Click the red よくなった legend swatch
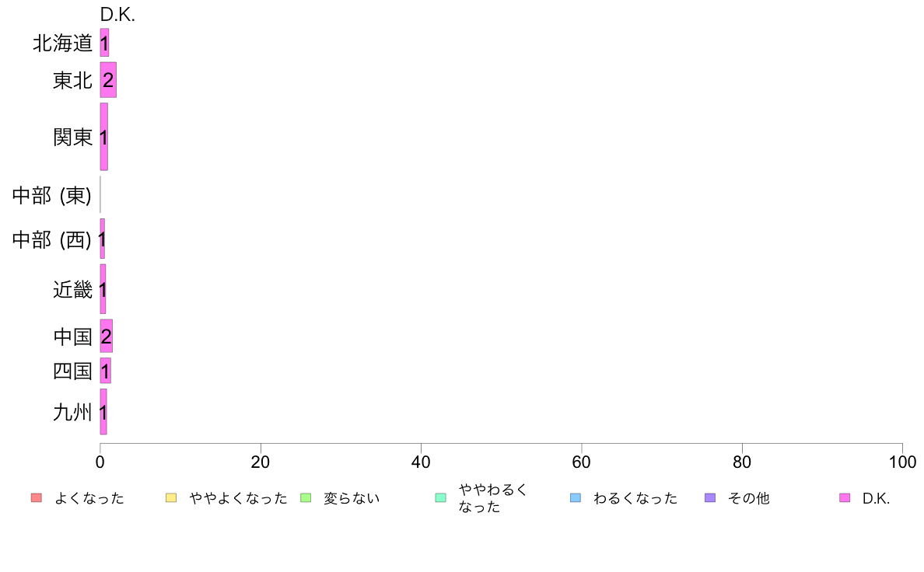This screenshot has height=572, width=924. [x=37, y=497]
